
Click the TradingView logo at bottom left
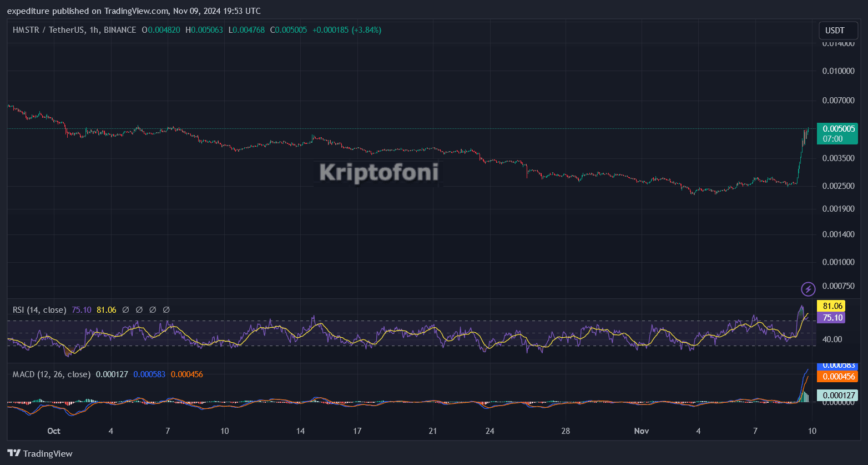[x=40, y=453]
